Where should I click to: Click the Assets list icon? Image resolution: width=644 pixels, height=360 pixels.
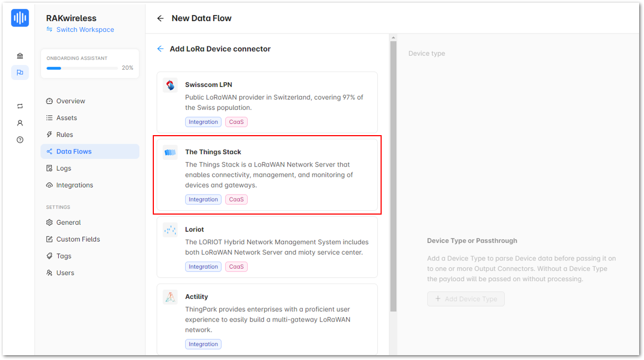(49, 118)
